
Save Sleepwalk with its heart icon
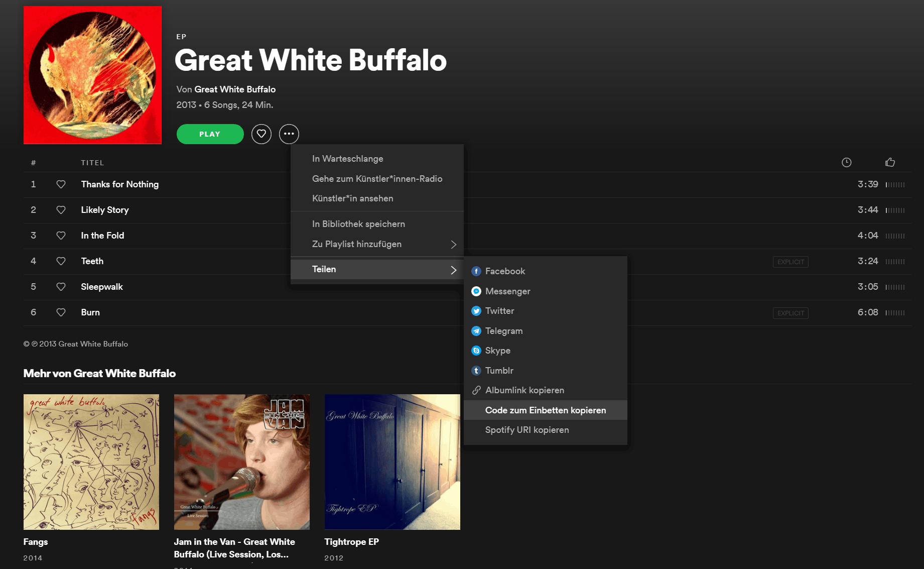(x=61, y=287)
